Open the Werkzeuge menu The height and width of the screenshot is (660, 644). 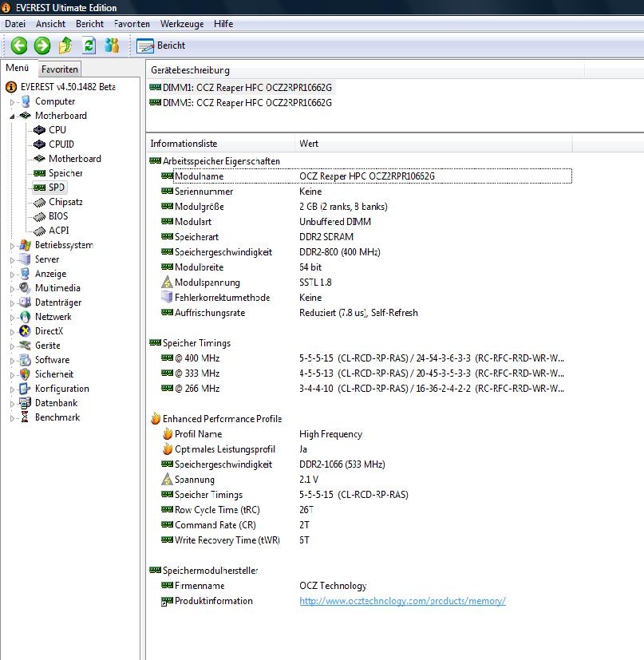tap(182, 24)
